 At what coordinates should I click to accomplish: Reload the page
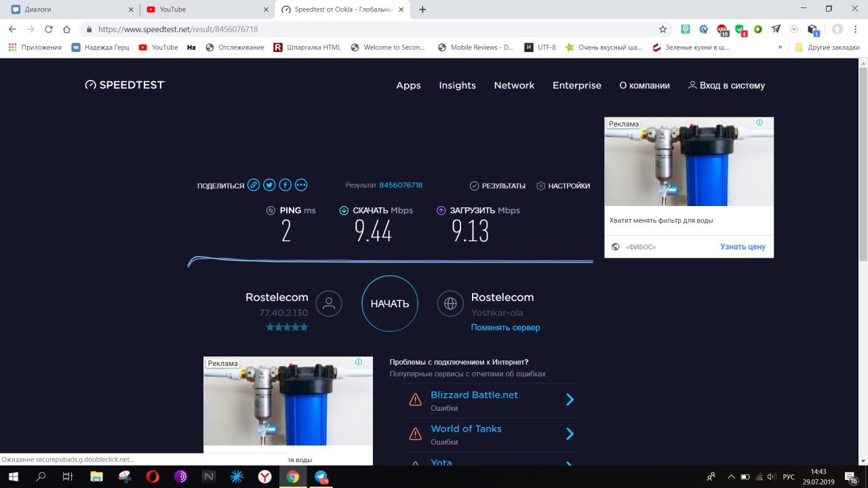click(x=48, y=29)
